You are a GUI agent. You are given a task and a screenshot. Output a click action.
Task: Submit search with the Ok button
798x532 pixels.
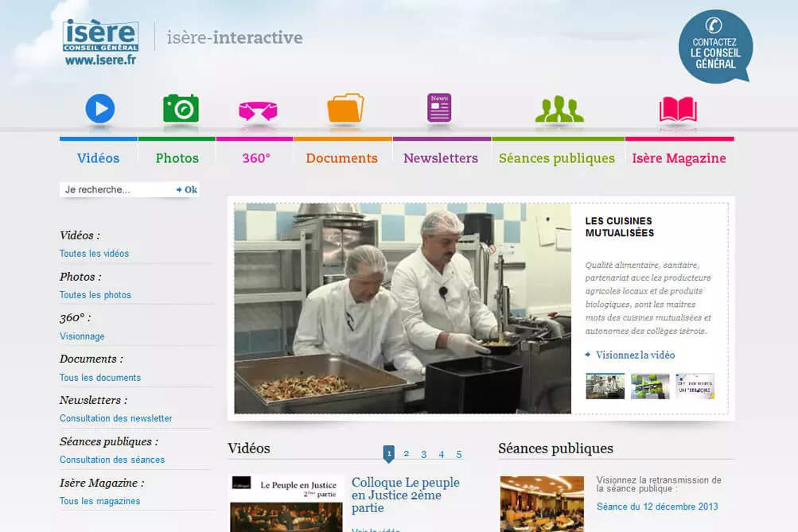[x=187, y=190]
